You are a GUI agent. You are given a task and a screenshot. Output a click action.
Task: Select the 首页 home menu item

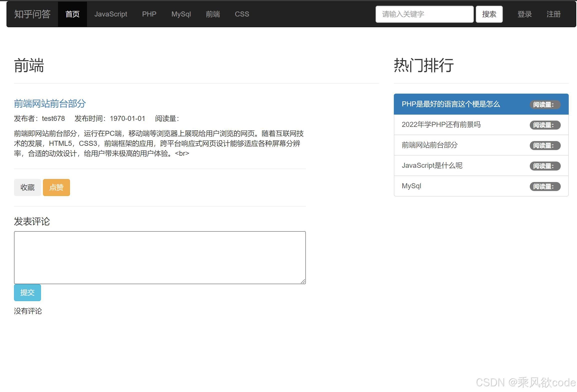point(72,14)
